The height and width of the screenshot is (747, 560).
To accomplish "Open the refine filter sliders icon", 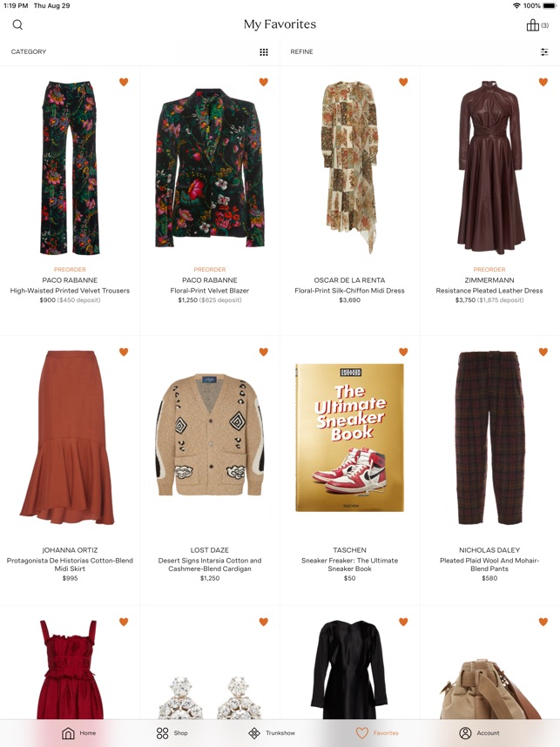I will click(544, 52).
